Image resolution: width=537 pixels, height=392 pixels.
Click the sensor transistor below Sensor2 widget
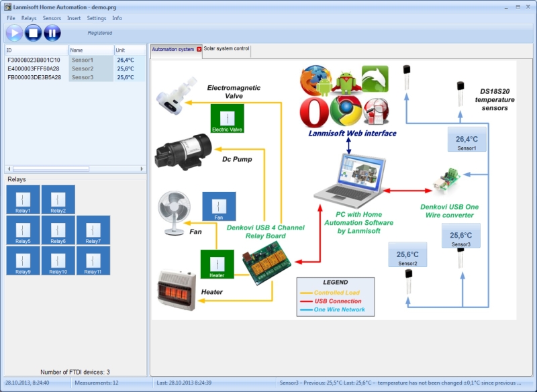click(x=408, y=281)
